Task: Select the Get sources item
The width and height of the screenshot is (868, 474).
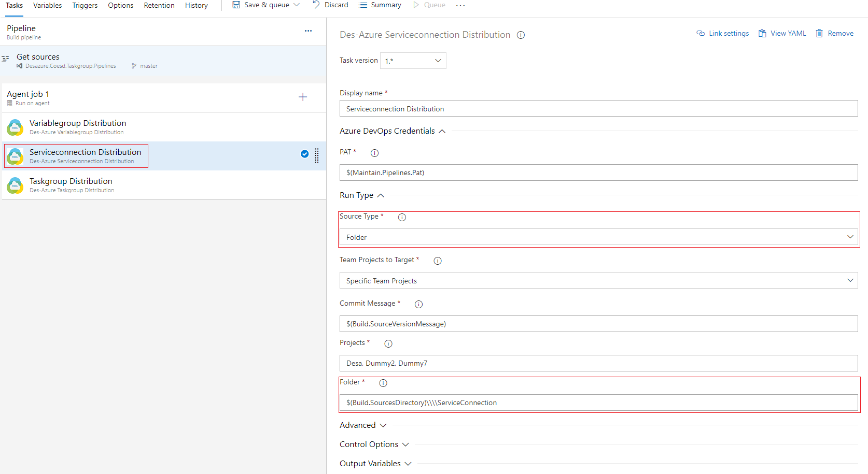Action: tap(163, 61)
